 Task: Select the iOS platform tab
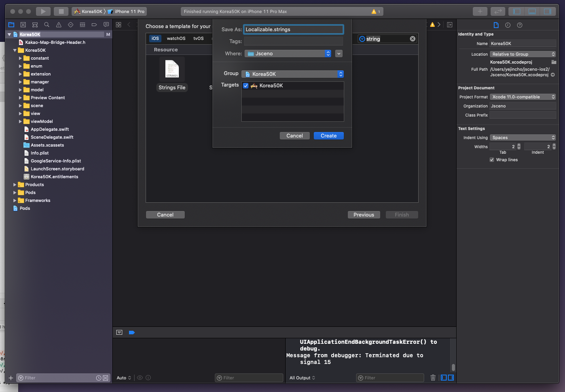[155, 38]
